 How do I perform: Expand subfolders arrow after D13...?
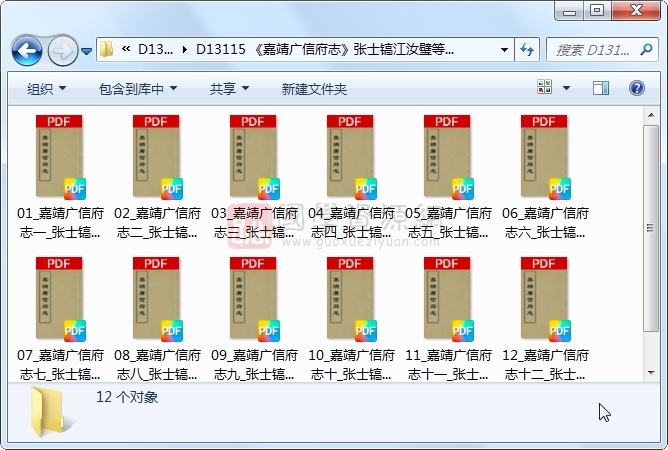pyautogui.click(x=184, y=50)
